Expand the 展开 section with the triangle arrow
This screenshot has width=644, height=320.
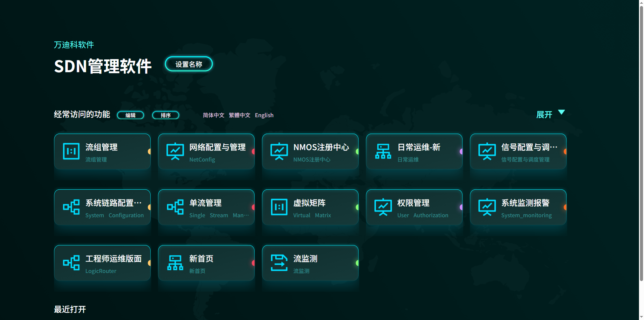tap(549, 114)
